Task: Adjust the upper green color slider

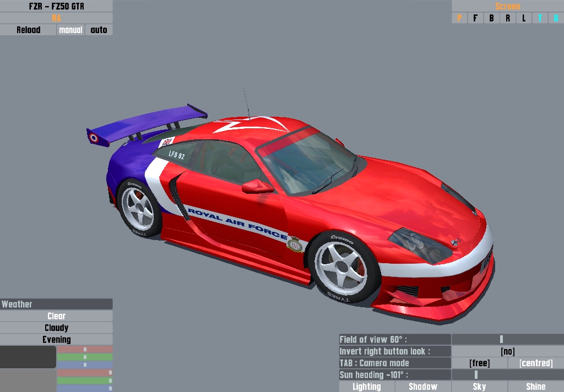Action: 85,357
